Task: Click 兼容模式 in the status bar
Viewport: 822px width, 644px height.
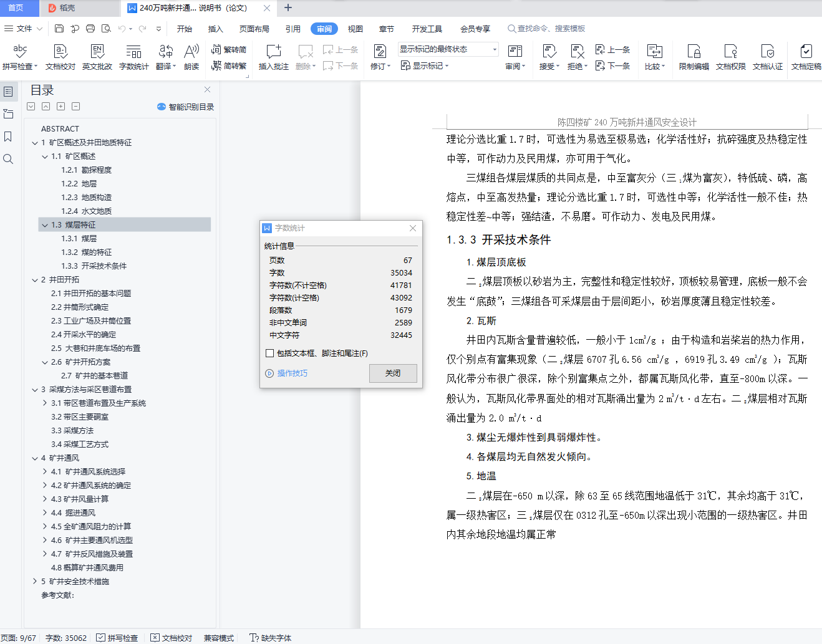Action: [x=219, y=638]
